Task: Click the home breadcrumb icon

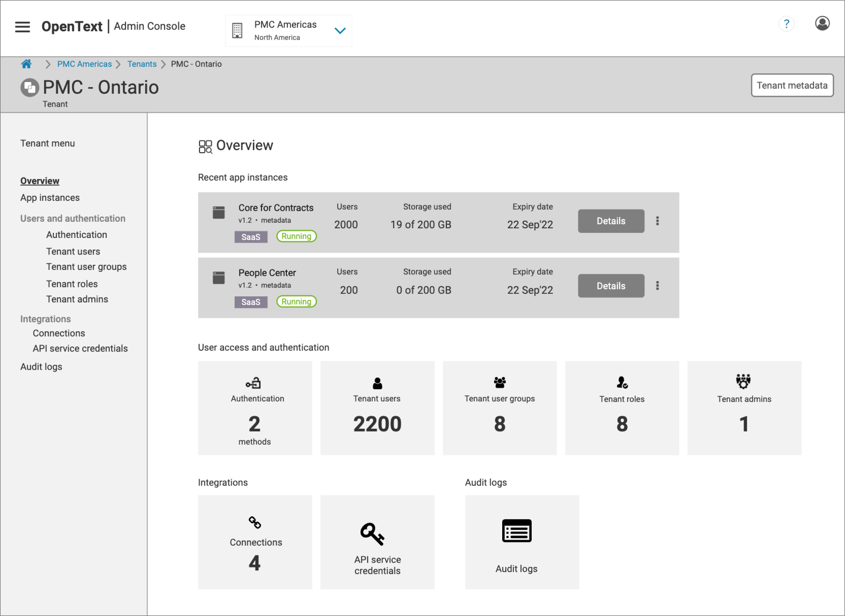Action: tap(26, 64)
